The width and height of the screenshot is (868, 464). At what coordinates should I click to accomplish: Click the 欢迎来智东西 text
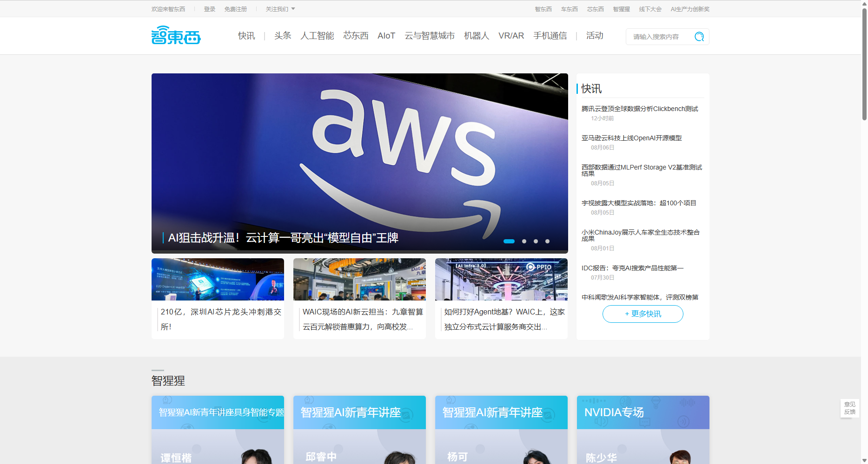point(168,9)
